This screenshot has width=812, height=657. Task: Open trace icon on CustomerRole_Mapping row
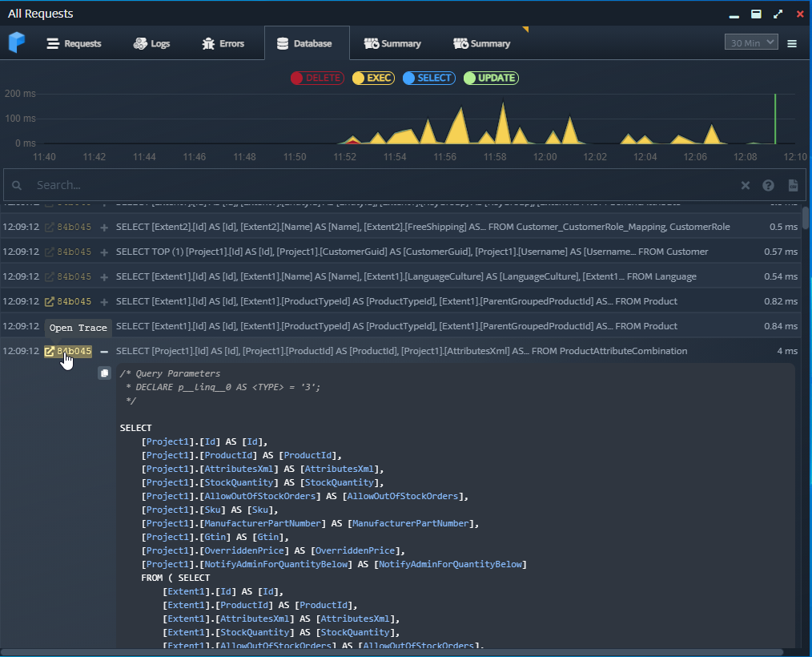49,227
